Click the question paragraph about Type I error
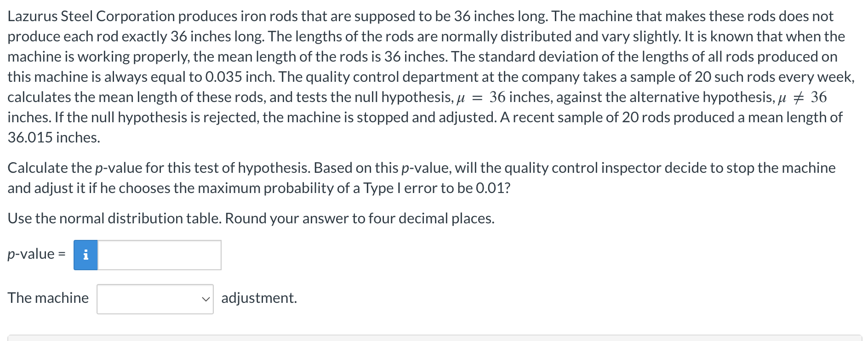The width and height of the screenshot is (868, 341). tap(414, 177)
